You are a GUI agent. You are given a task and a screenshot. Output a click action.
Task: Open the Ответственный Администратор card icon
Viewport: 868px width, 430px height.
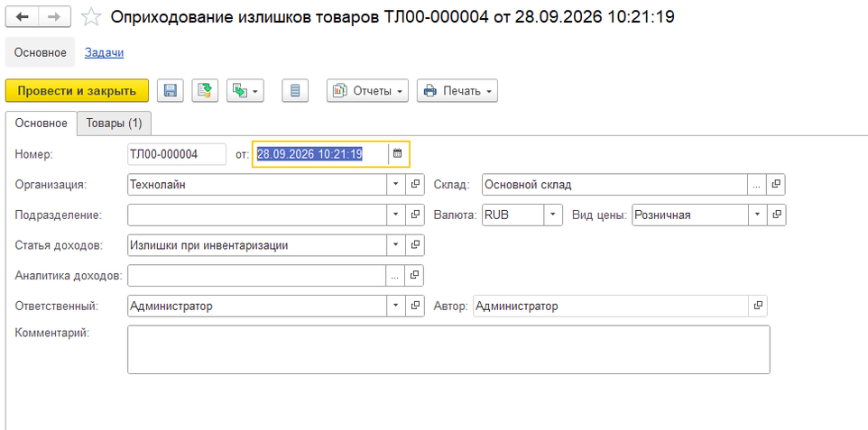point(415,306)
